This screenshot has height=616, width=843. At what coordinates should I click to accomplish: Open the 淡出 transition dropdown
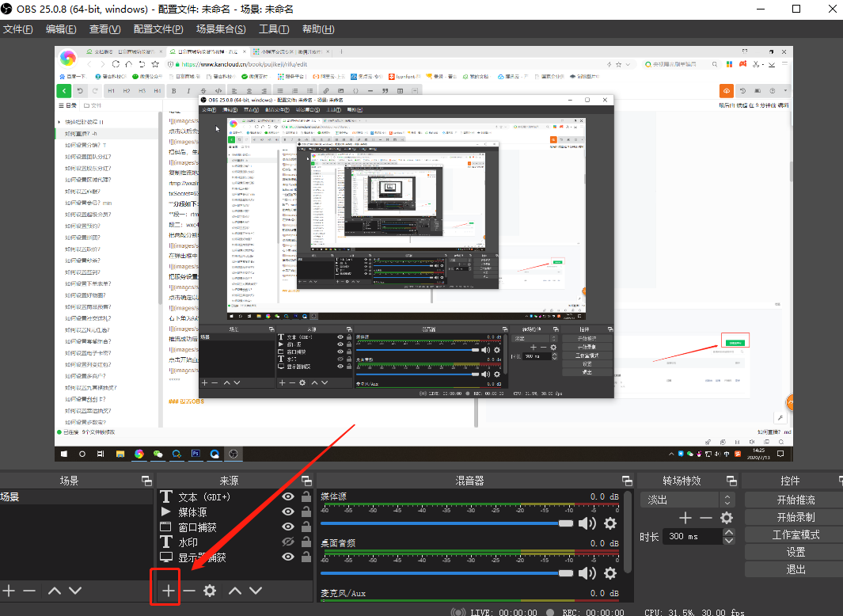pos(686,500)
